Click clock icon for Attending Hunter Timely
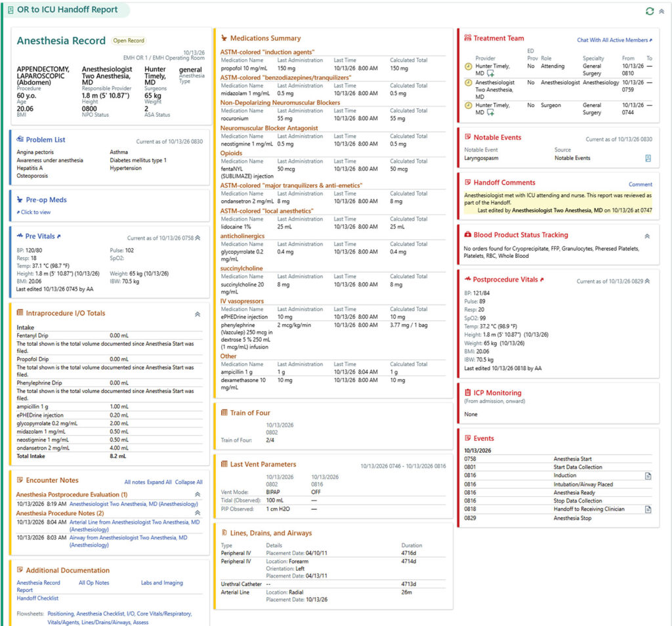Screen dimensions: 672x626 468,66
